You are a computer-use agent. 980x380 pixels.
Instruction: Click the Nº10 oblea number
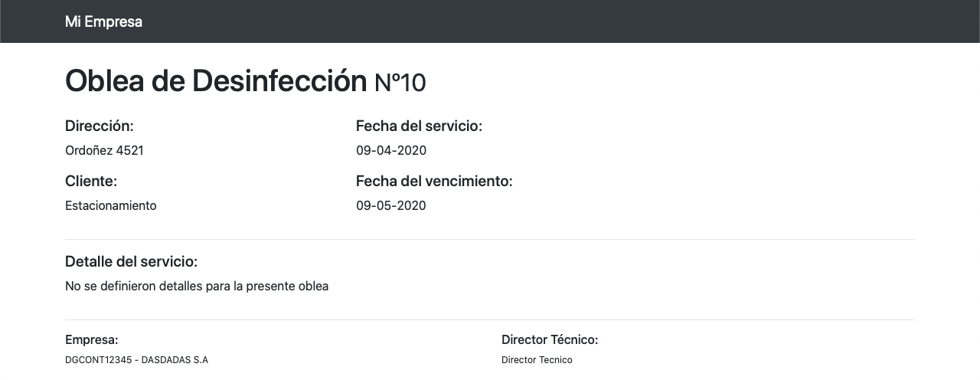coord(400,83)
